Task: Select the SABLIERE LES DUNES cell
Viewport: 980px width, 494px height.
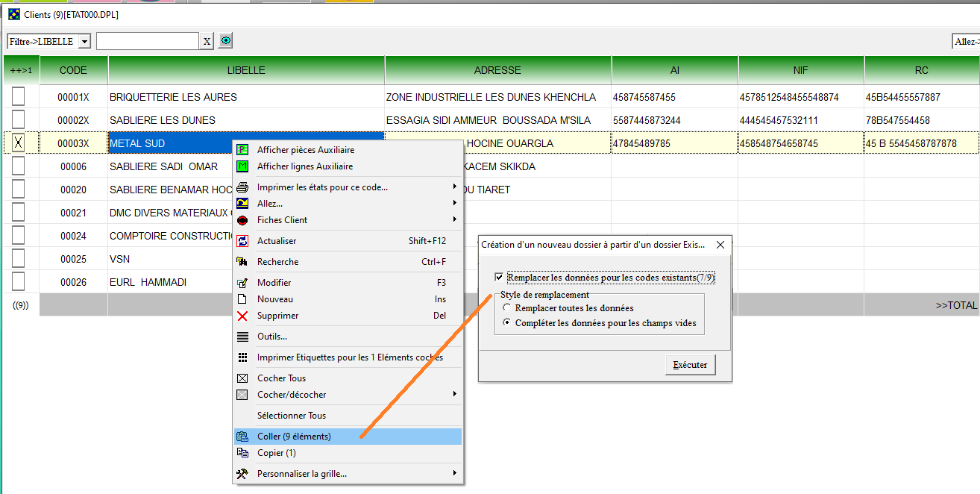Action: point(246,120)
